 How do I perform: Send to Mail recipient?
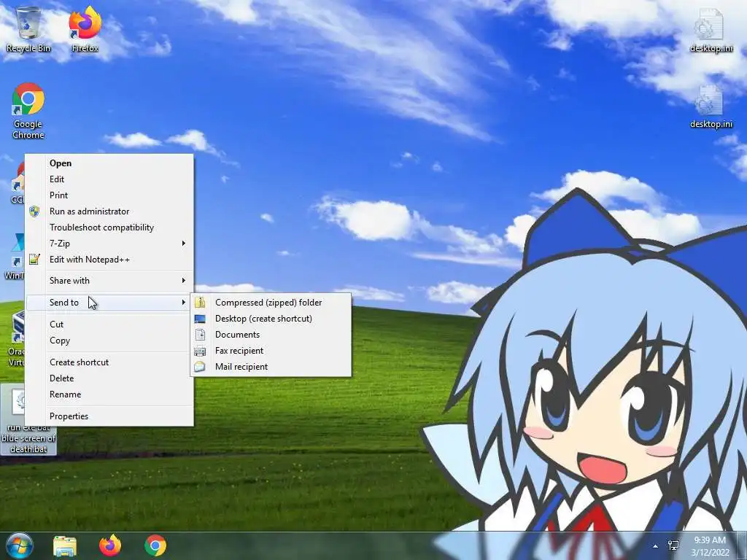[271, 367]
